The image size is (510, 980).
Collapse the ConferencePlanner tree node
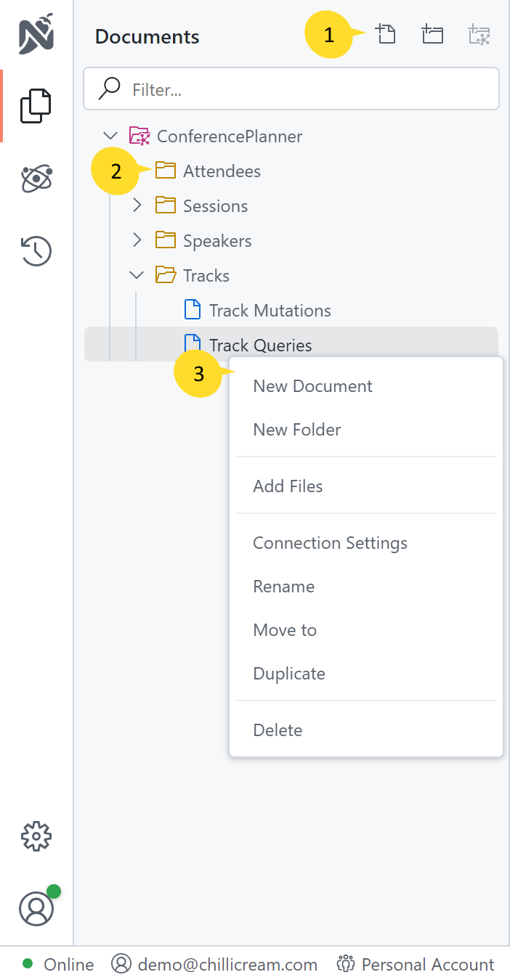(110, 136)
